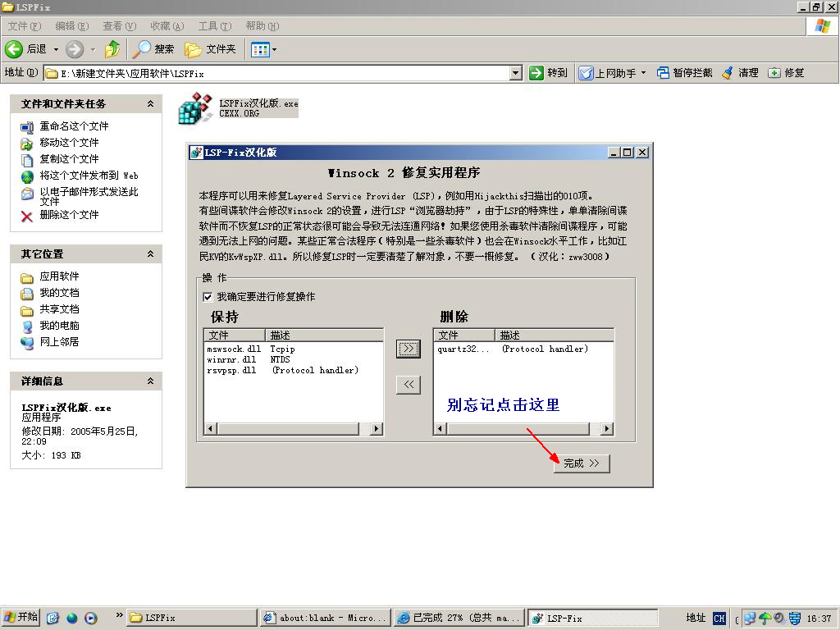Click the Windows flag logo icon

coord(822,25)
